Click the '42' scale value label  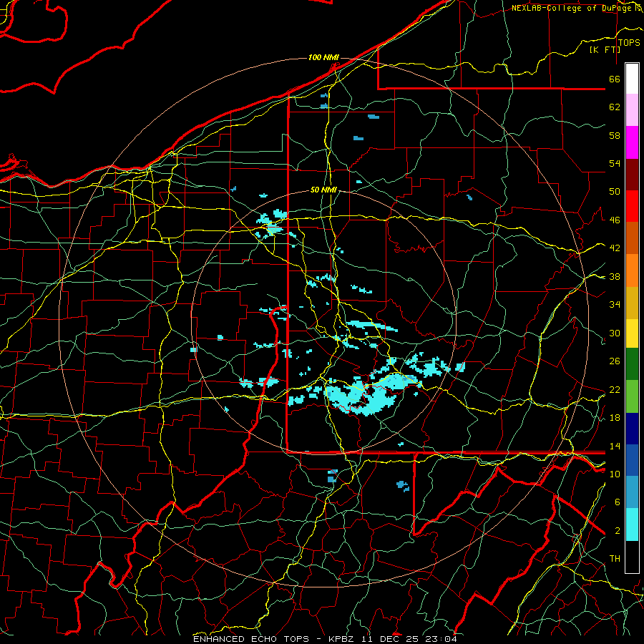pos(615,248)
